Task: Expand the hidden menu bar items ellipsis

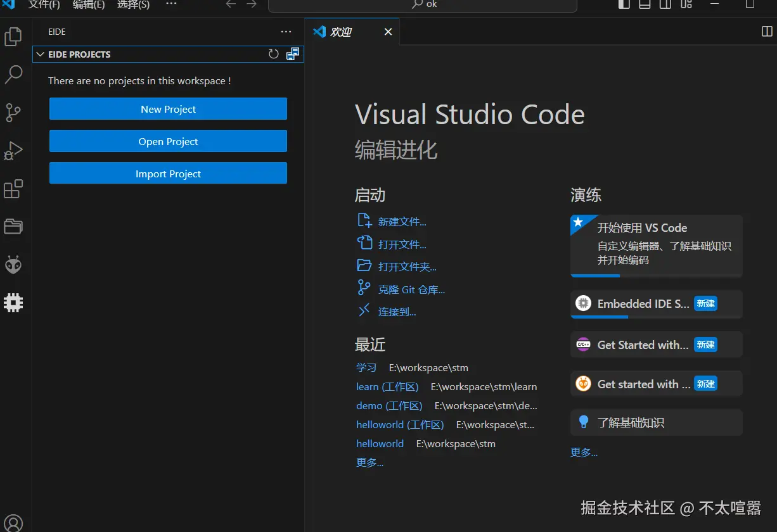Action: [171, 4]
